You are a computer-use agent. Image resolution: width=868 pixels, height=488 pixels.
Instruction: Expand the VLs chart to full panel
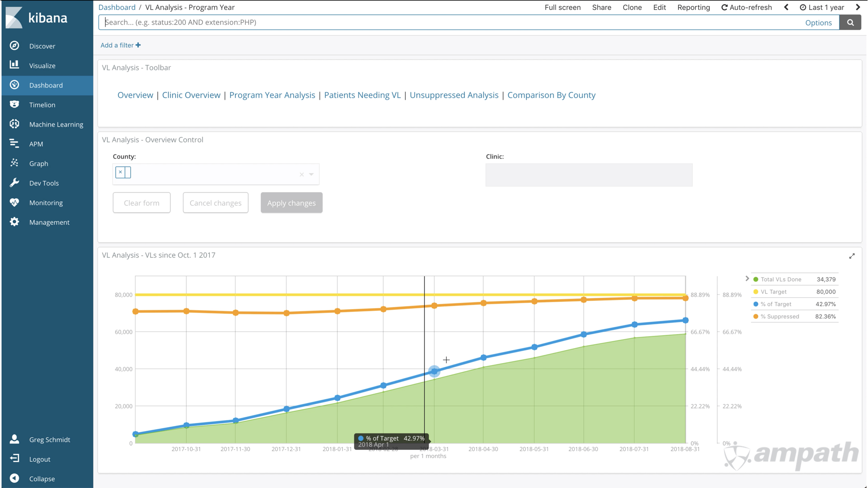tap(852, 256)
